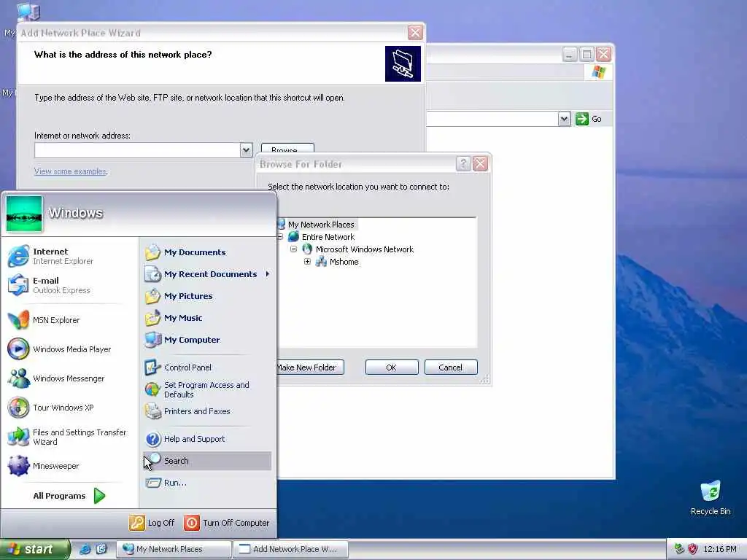Switch to Add Network Place Wizard taskbar button

(x=290, y=549)
